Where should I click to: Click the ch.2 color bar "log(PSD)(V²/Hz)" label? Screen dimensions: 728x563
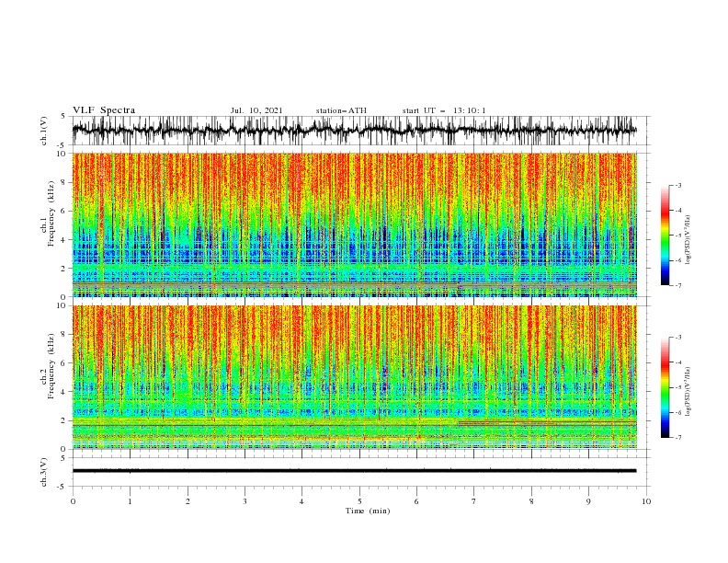click(688, 392)
